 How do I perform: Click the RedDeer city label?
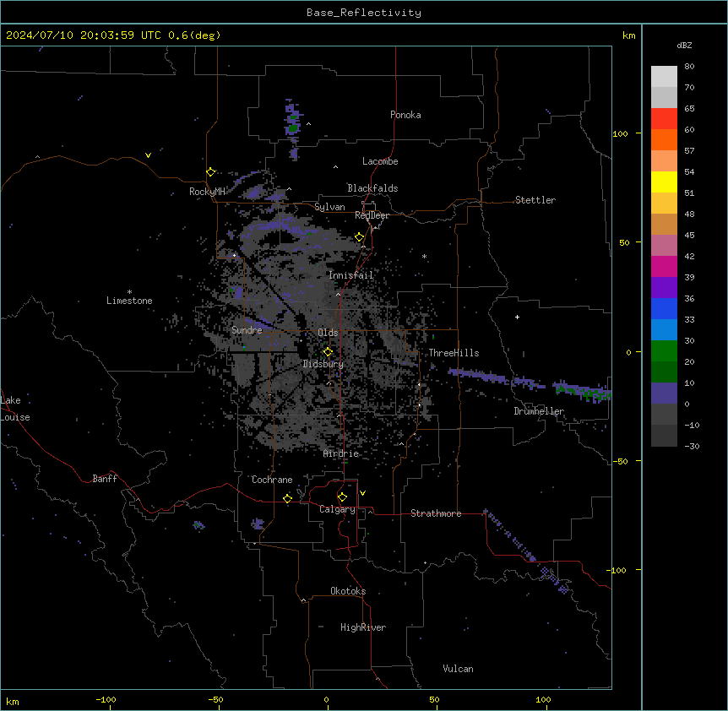[372, 215]
